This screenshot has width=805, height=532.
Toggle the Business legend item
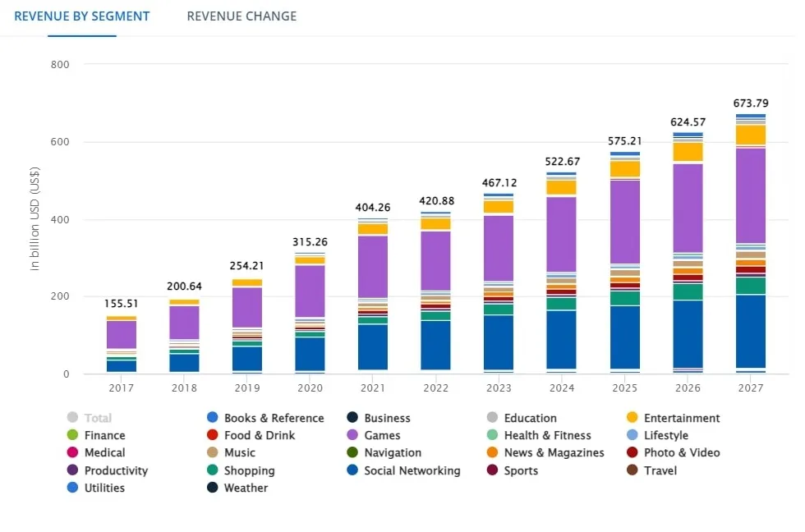tap(379, 418)
